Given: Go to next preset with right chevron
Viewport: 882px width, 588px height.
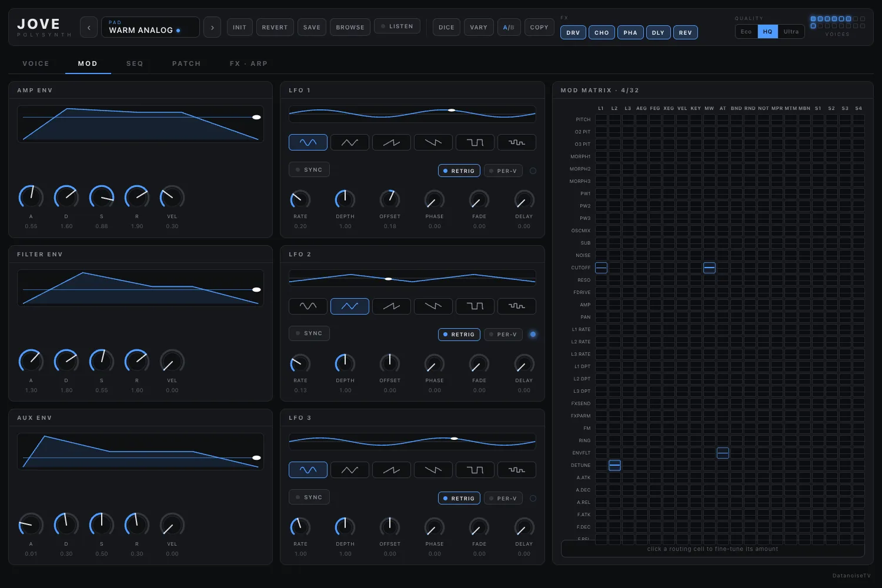Looking at the screenshot, I should [212, 27].
